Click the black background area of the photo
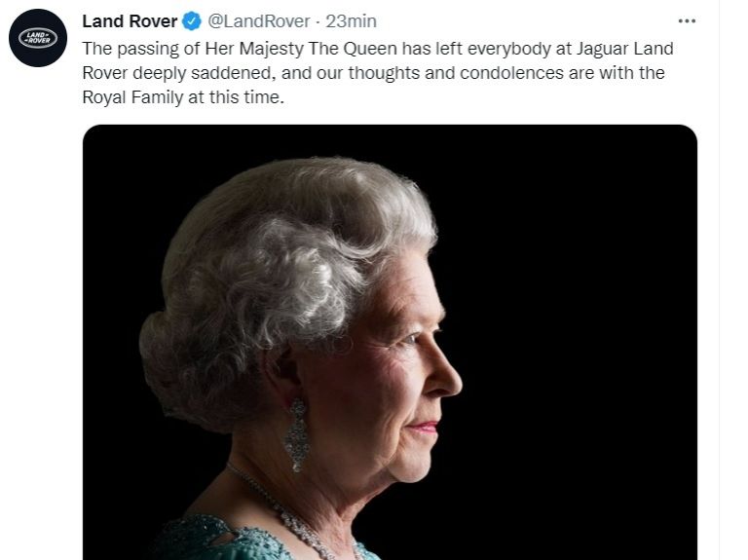 584,341
